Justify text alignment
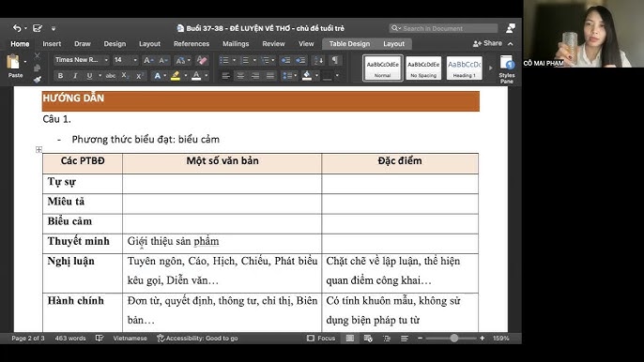644x362 pixels. pos(269,76)
